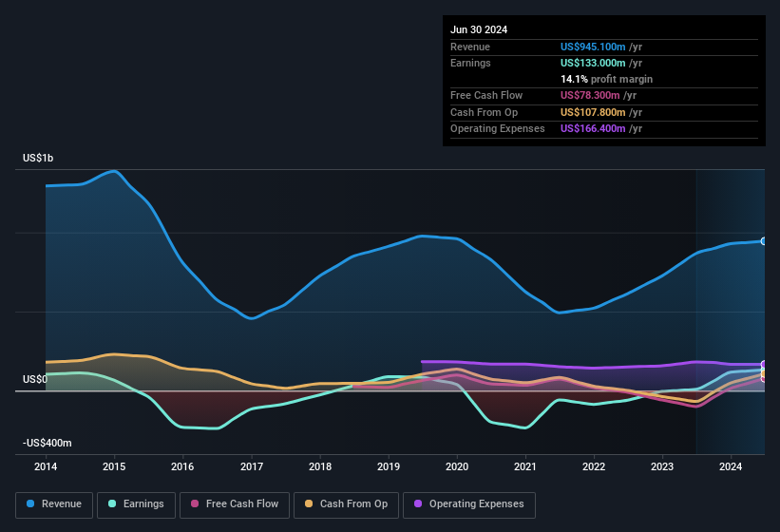The height and width of the screenshot is (532, 780).
Task: Click the pink Free Cash Flow legend dot
Action: click(195, 504)
